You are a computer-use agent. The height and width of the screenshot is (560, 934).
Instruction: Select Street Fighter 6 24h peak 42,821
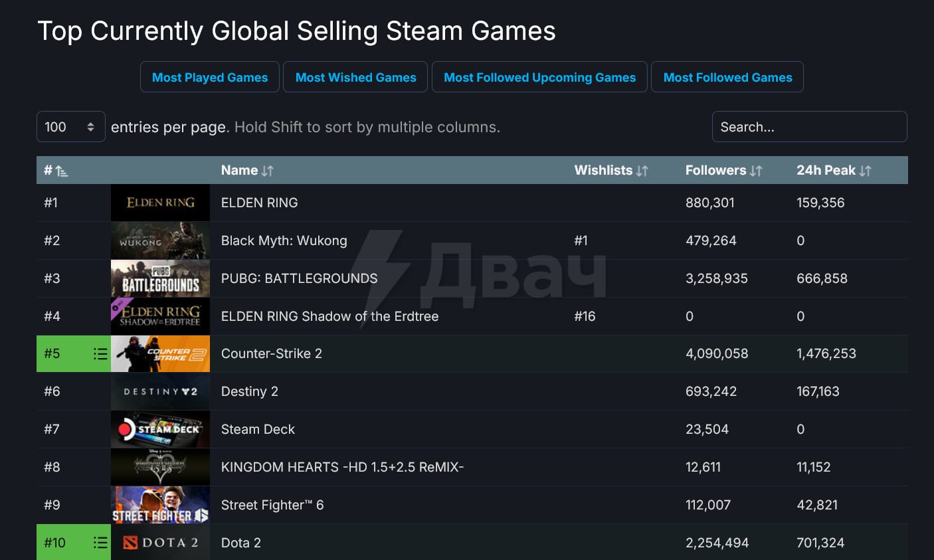817,506
